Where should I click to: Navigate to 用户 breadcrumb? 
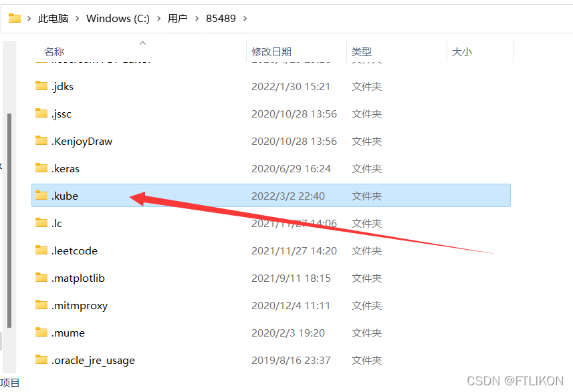[178, 18]
